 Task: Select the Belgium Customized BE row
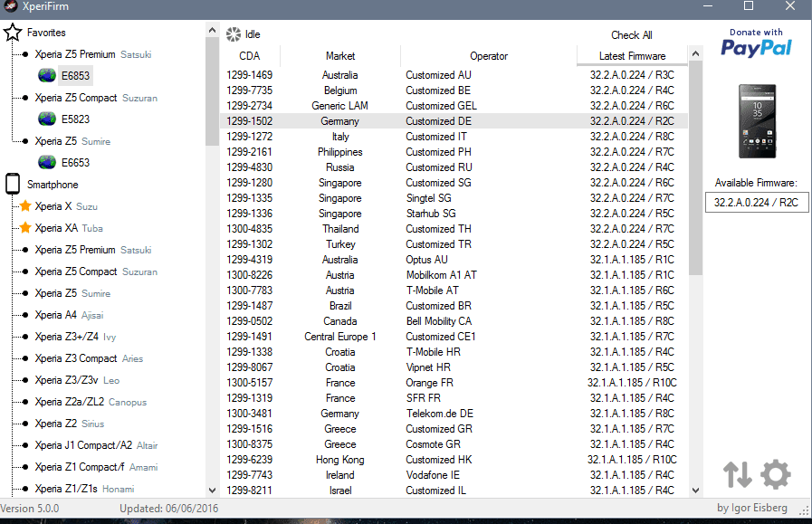click(x=454, y=91)
